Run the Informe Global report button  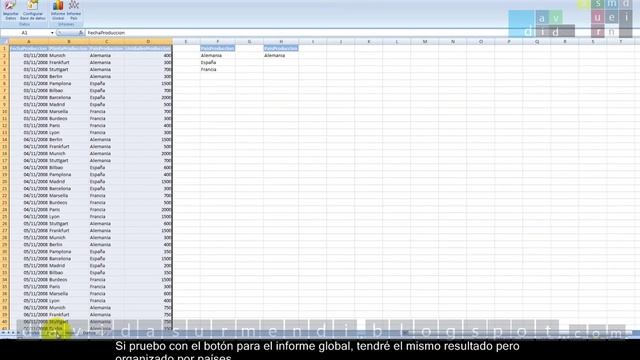point(58,10)
